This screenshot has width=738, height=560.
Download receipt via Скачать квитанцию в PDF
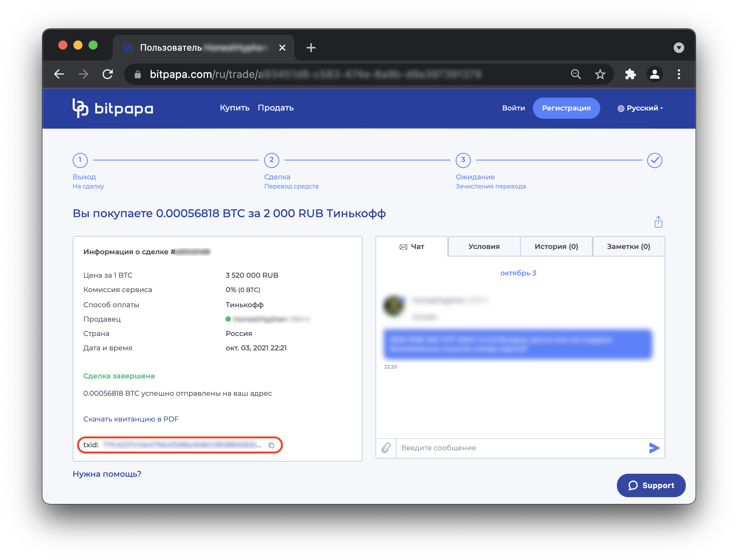131,419
